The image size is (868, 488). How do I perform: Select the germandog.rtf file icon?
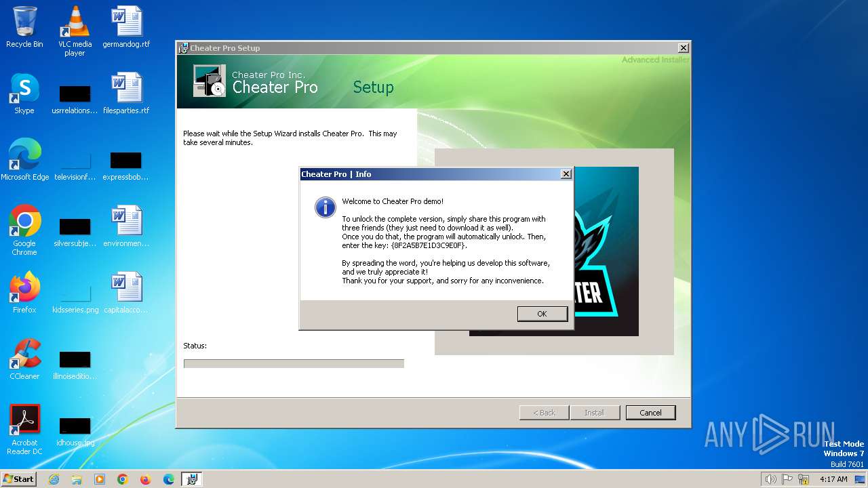(126, 27)
